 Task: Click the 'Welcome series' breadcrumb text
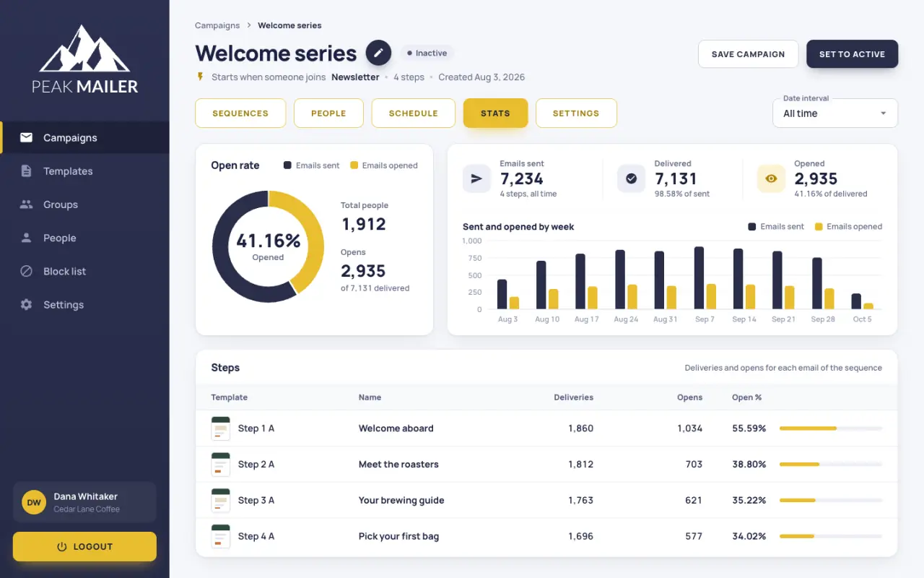pos(289,25)
